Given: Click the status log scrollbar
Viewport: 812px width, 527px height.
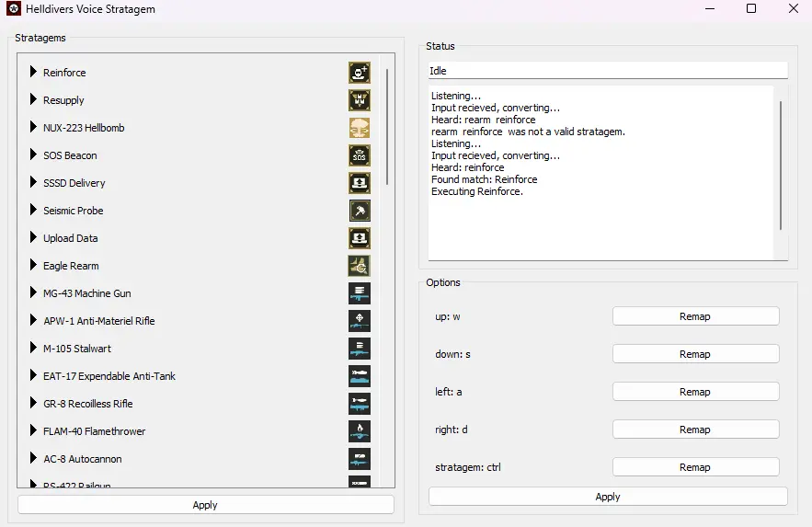Looking at the screenshot, I should coord(781,166).
